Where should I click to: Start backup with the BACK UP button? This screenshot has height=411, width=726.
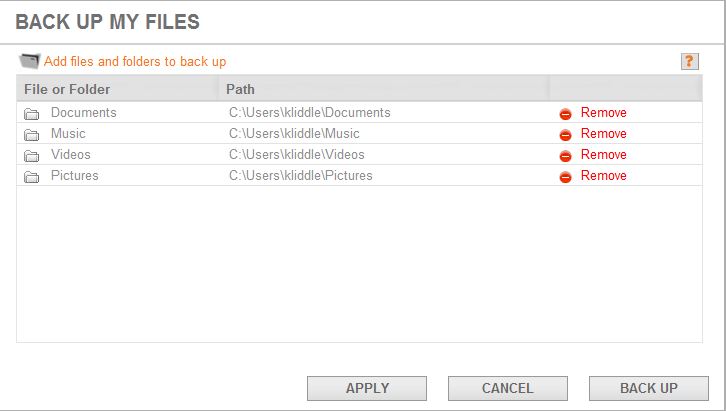(x=649, y=388)
